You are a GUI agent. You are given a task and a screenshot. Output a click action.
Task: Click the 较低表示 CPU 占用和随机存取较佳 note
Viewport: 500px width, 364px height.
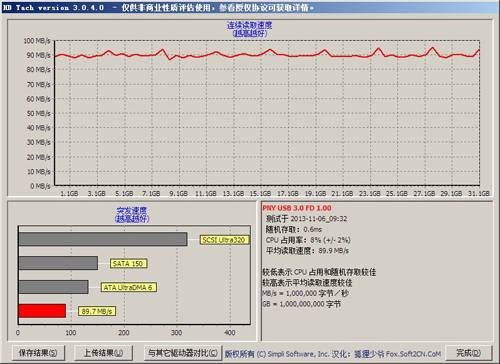[x=319, y=272]
